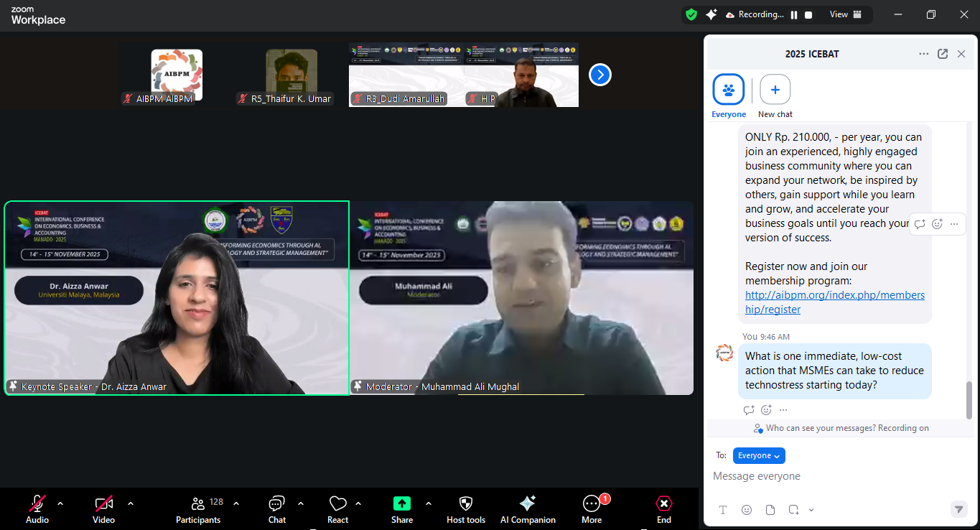The height and width of the screenshot is (530, 980).
Task: Open the More menu in toolbar
Action: 592,508
